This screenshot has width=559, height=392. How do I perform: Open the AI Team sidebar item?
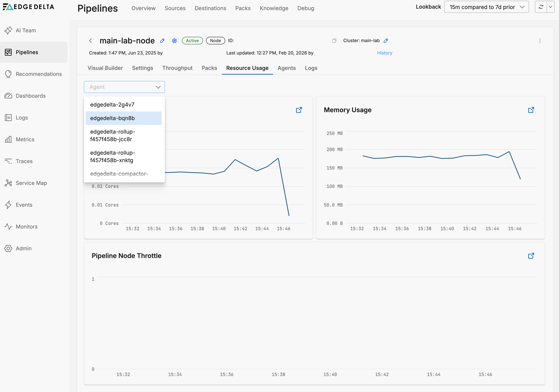[x=26, y=30]
